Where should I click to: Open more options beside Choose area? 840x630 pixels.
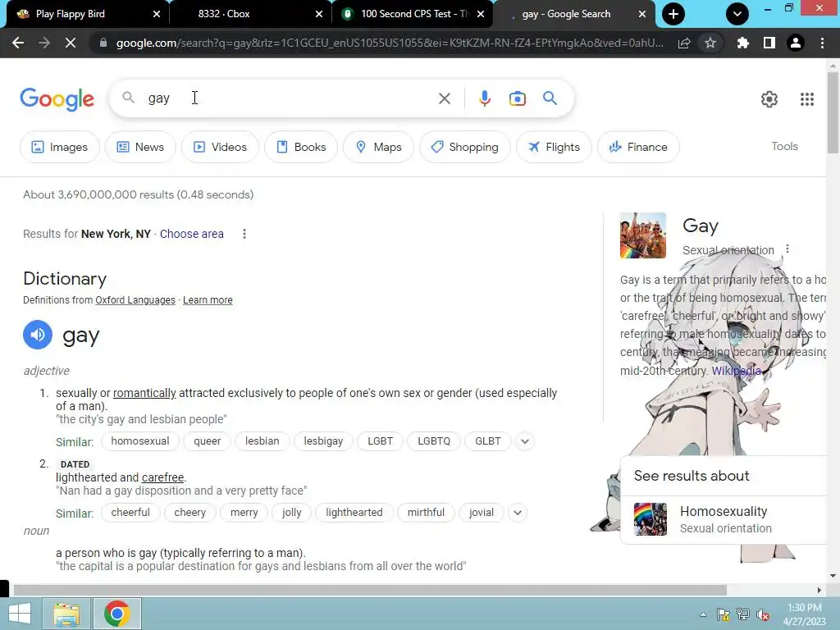(x=244, y=234)
